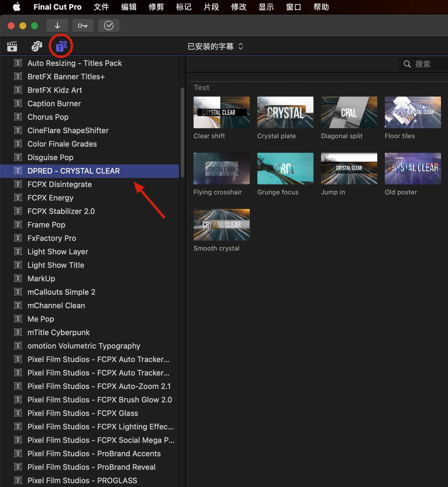The width and height of the screenshot is (448, 487).
Task: Click the T icon beside Disguise Pop
Action: 18,157
